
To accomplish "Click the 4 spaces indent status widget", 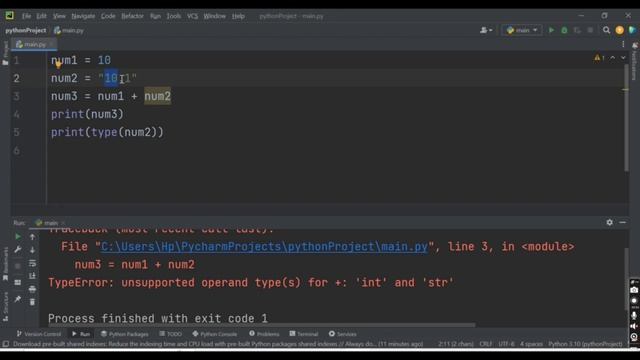I will (531, 344).
